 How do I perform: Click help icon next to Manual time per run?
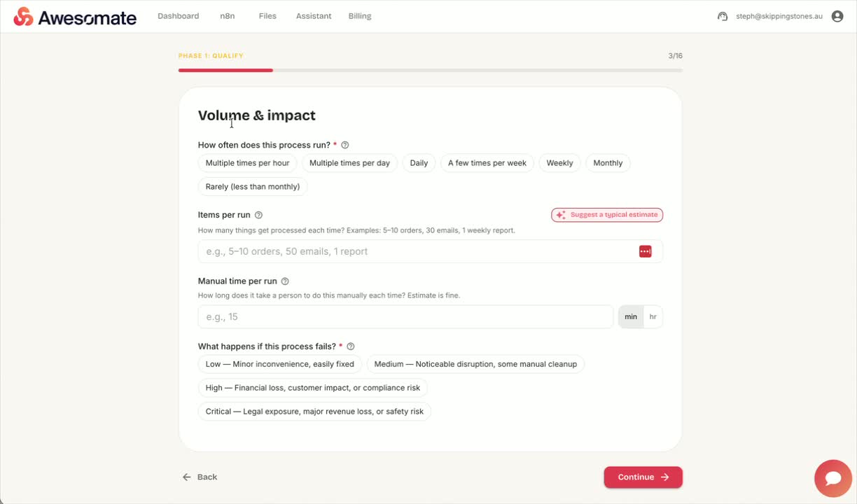click(285, 281)
